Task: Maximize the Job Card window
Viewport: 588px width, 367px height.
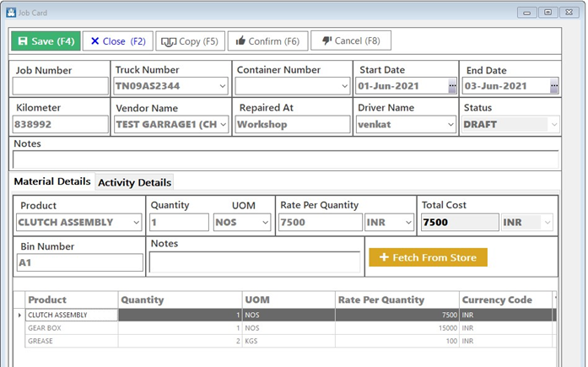Action: (x=548, y=13)
